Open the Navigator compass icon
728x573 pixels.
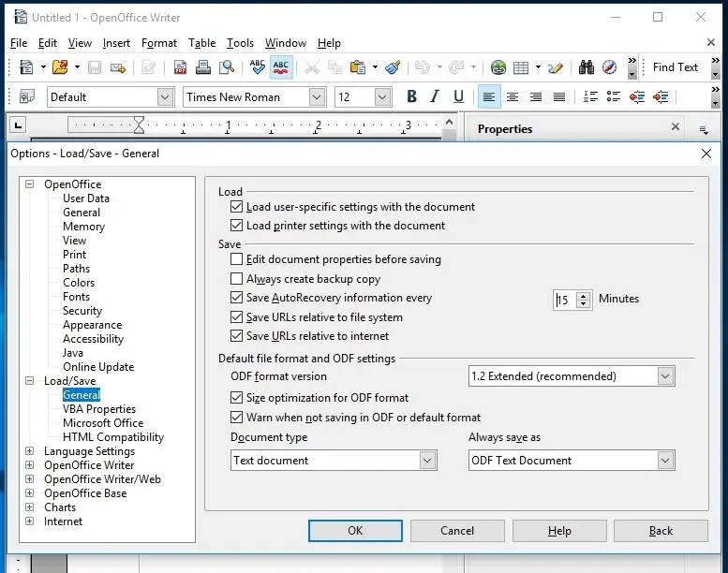[610, 67]
